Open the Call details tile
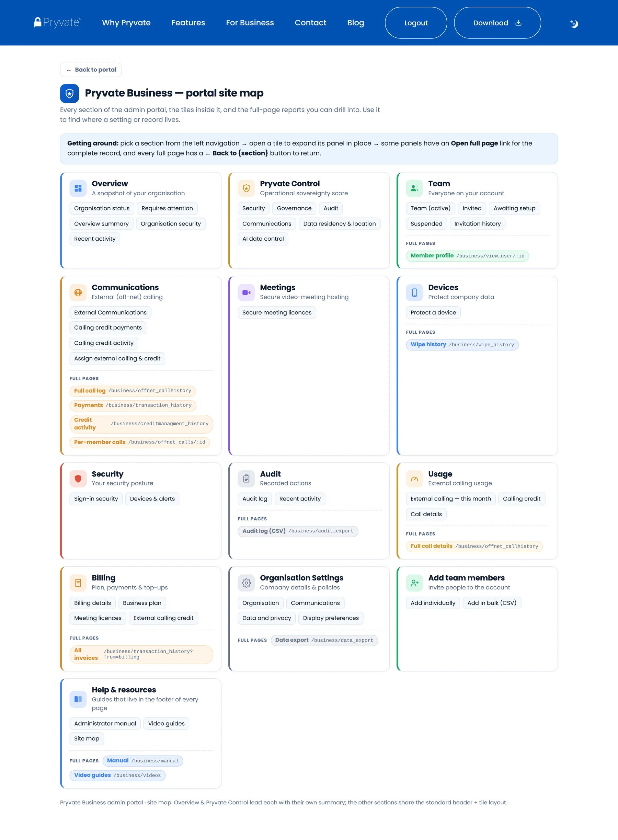 pos(426,514)
